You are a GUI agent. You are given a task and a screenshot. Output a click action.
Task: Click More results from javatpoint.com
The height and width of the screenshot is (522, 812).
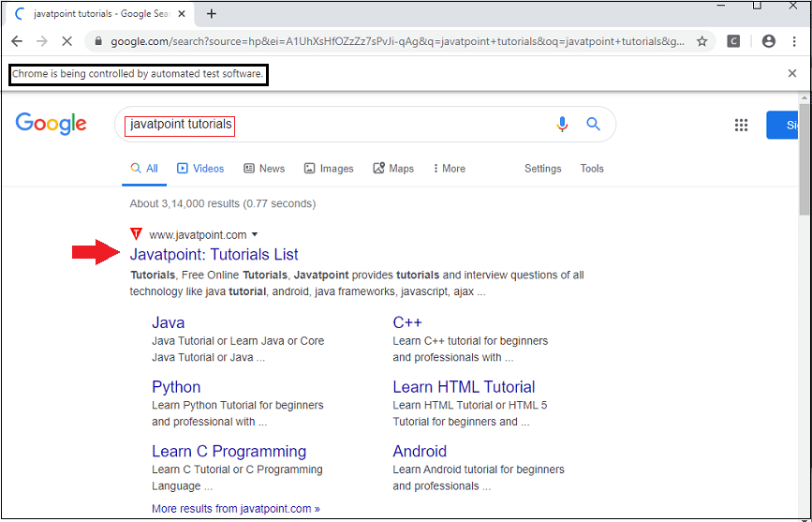pos(235,509)
